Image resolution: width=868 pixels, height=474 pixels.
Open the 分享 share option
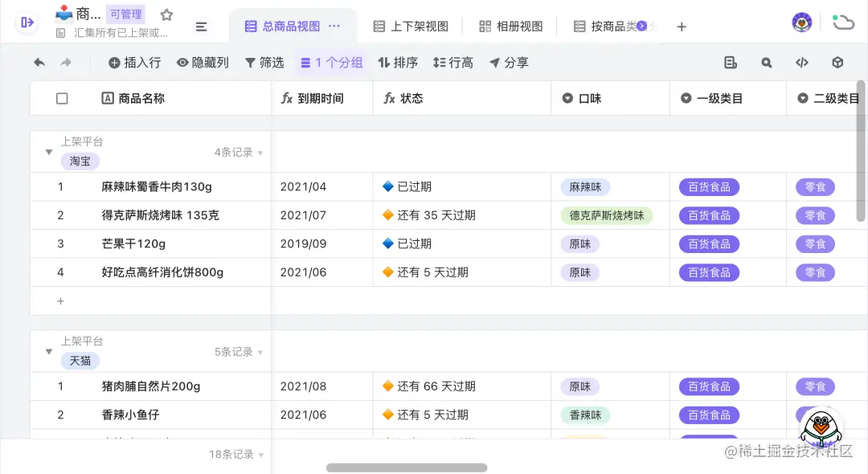[x=509, y=62]
